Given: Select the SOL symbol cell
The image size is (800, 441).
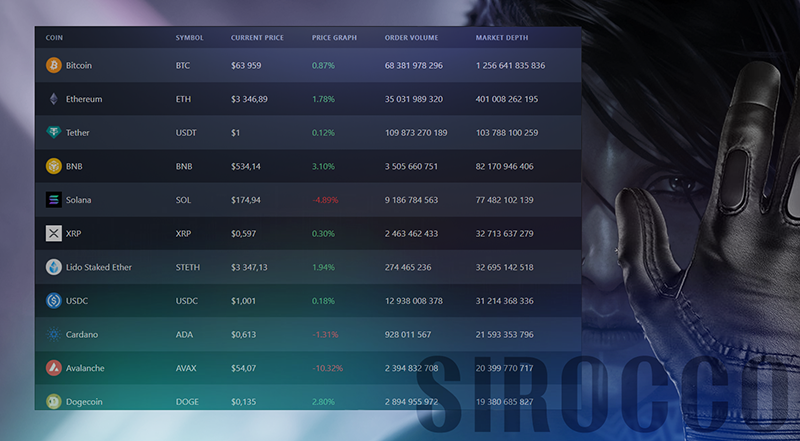Looking at the screenshot, I should (x=183, y=200).
